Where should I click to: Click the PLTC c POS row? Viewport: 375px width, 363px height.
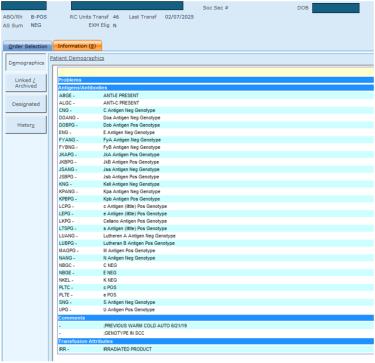[216, 287]
